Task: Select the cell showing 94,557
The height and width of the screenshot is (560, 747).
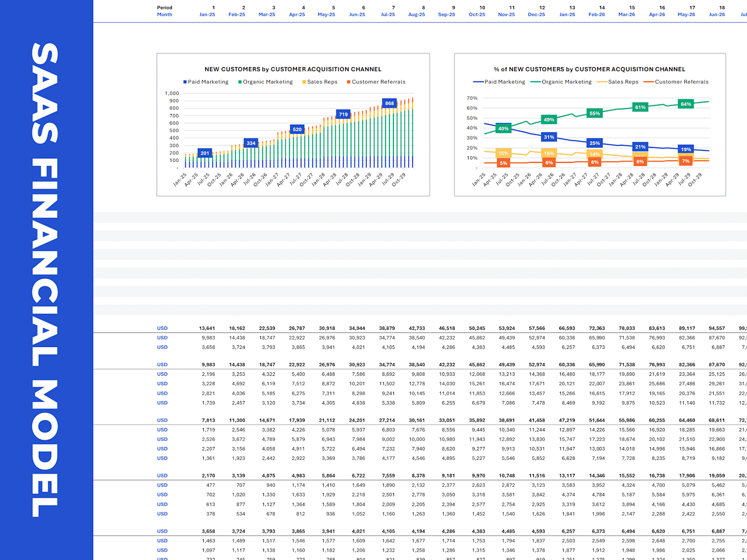Action: (717, 329)
